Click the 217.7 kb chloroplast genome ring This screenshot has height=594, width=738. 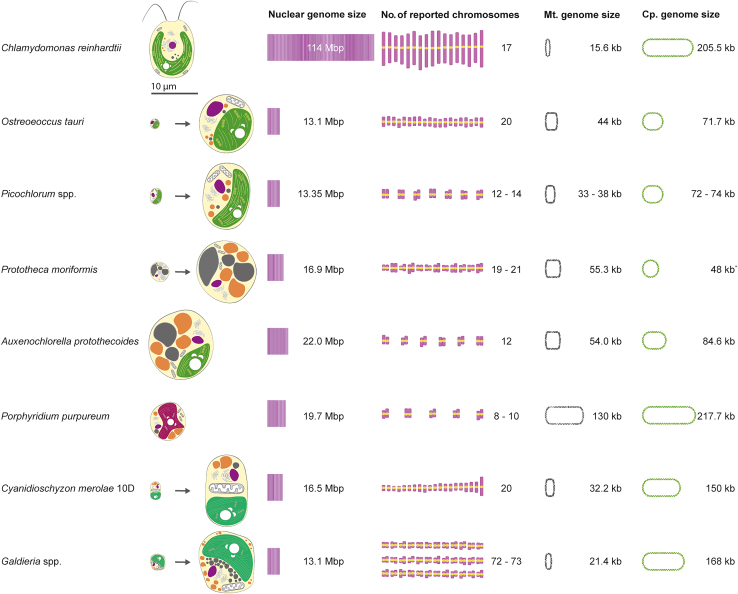pyautogui.click(x=667, y=414)
